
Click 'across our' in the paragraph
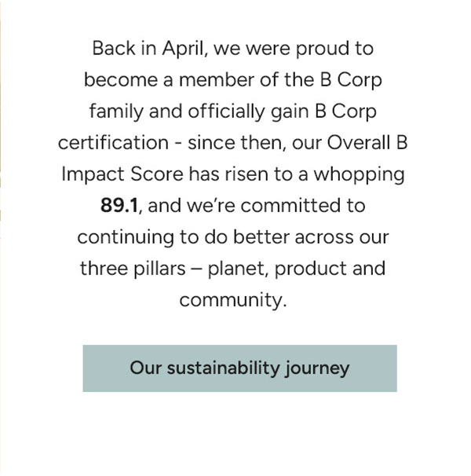[x=341, y=237]
